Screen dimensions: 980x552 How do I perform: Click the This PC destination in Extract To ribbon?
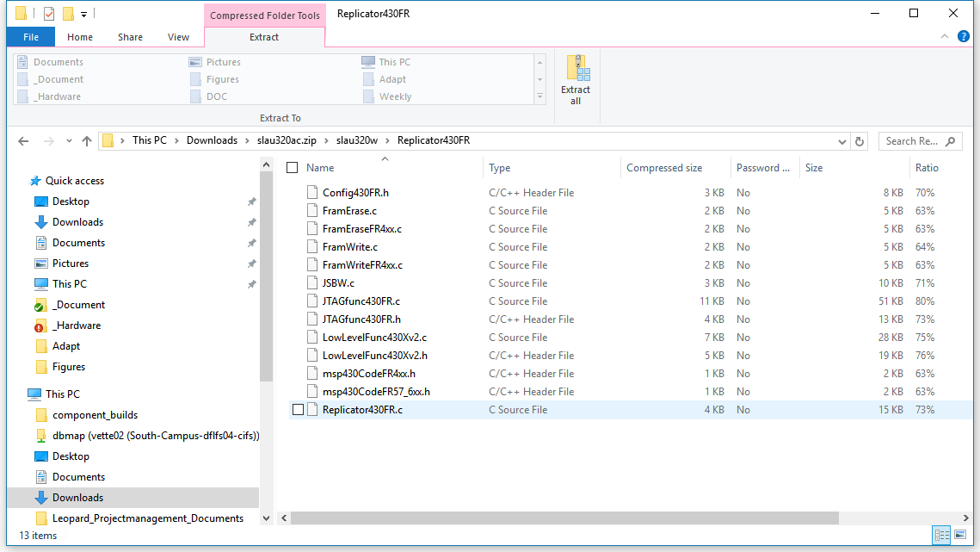click(x=386, y=62)
